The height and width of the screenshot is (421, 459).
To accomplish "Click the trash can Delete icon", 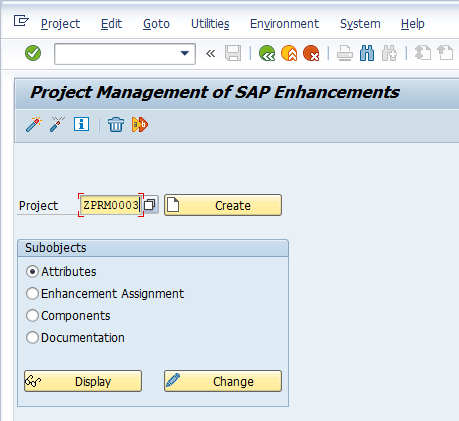I will 116,125.
